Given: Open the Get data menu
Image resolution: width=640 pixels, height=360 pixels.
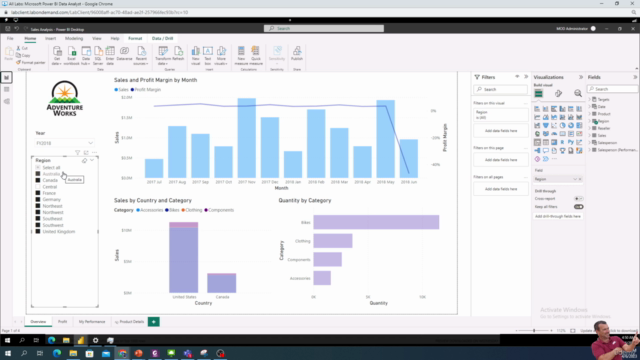Looking at the screenshot, I should point(57,56).
